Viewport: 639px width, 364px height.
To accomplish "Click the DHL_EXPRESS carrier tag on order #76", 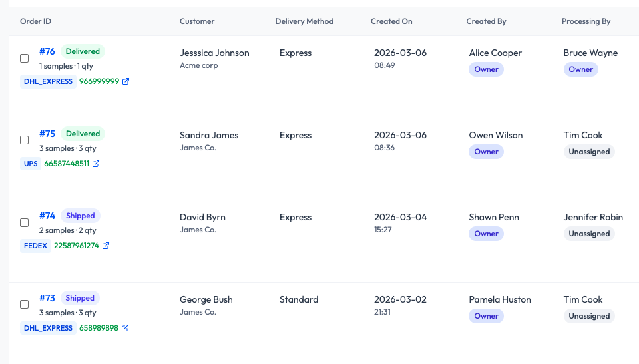I will point(48,81).
